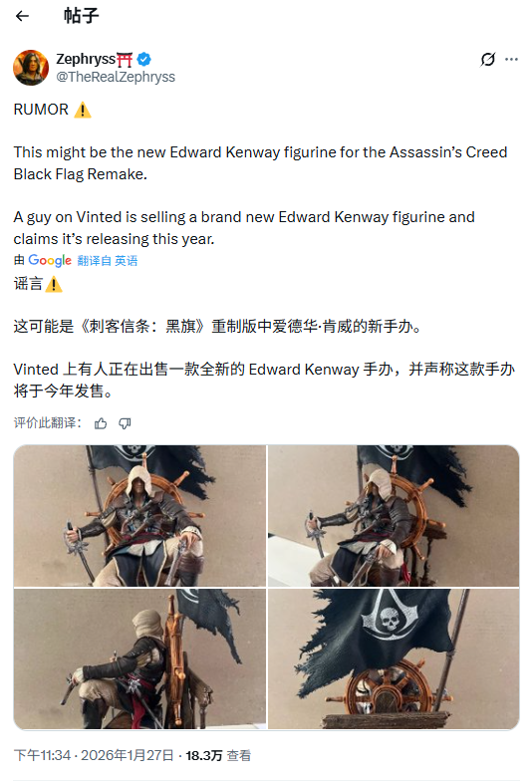Rate translation with thumbs up

(101, 423)
